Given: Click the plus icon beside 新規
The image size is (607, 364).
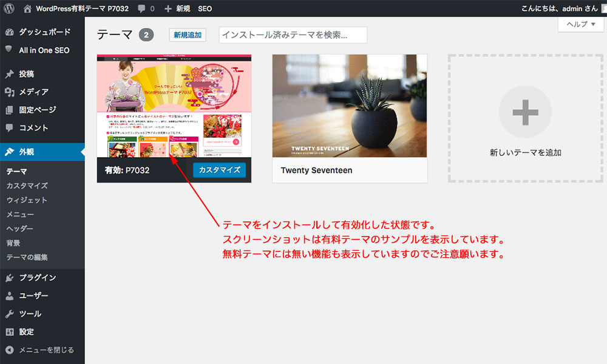Looking at the screenshot, I should pos(168,8).
